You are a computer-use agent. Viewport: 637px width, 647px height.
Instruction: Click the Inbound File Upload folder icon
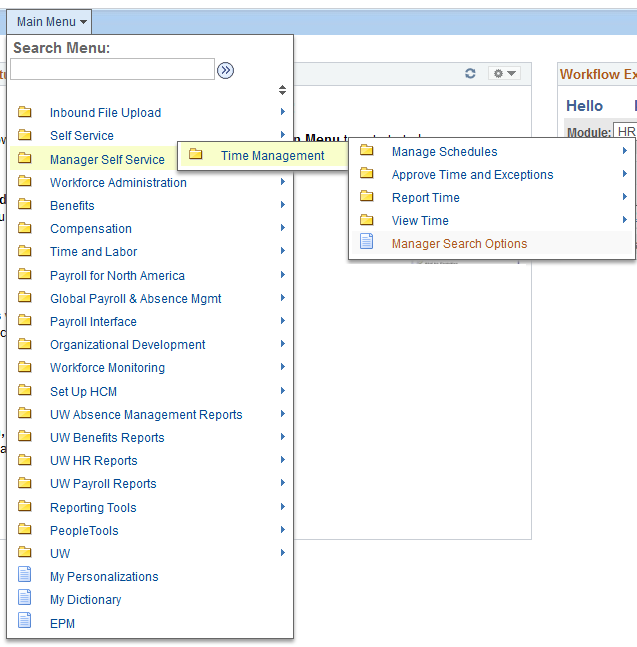[x=25, y=112]
